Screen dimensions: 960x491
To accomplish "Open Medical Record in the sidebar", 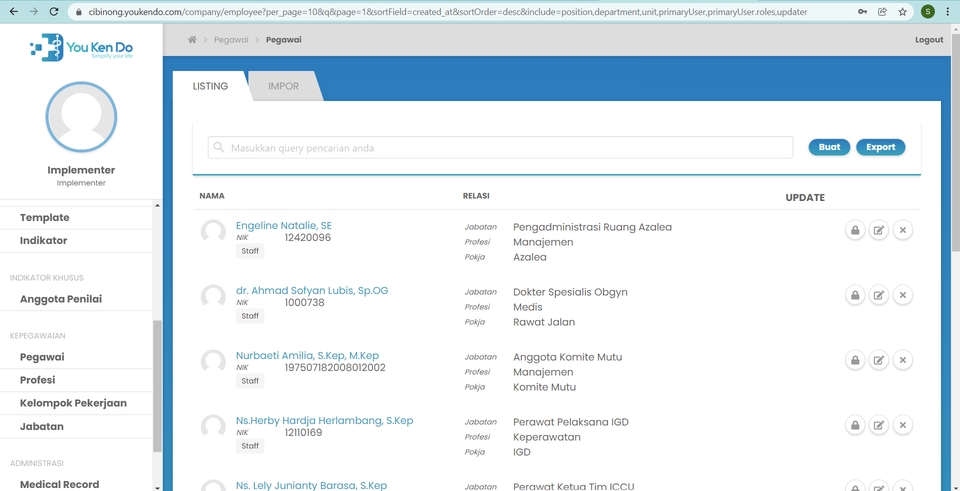I will (x=59, y=484).
